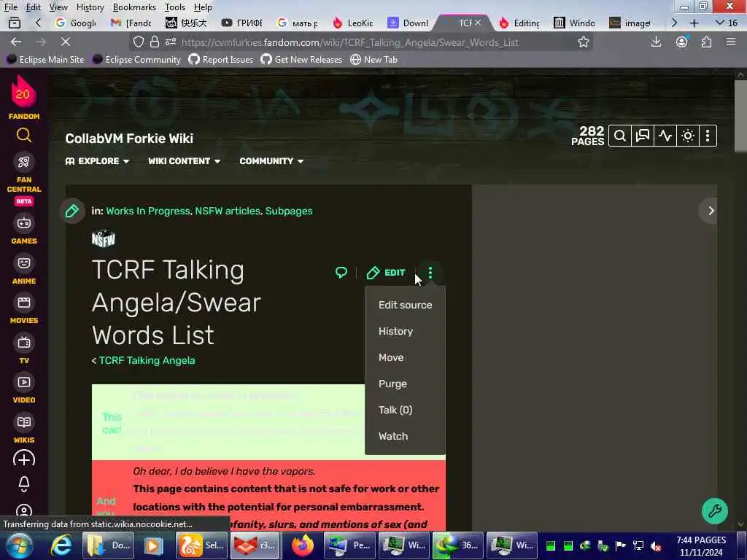Screen dimensions: 747x560
Task: Open Internet Explorer taskbar icon
Action: [61, 545]
